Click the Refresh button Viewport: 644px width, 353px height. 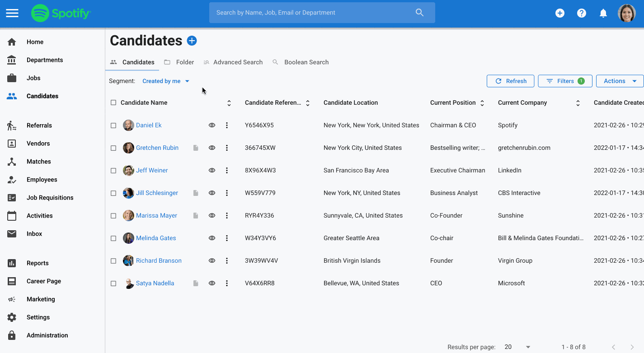pos(511,81)
